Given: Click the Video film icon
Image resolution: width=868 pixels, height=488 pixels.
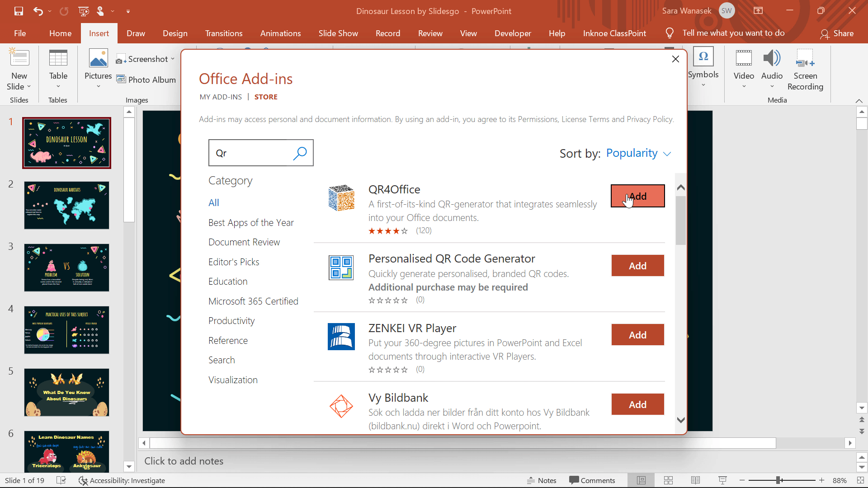Looking at the screenshot, I should click(744, 58).
